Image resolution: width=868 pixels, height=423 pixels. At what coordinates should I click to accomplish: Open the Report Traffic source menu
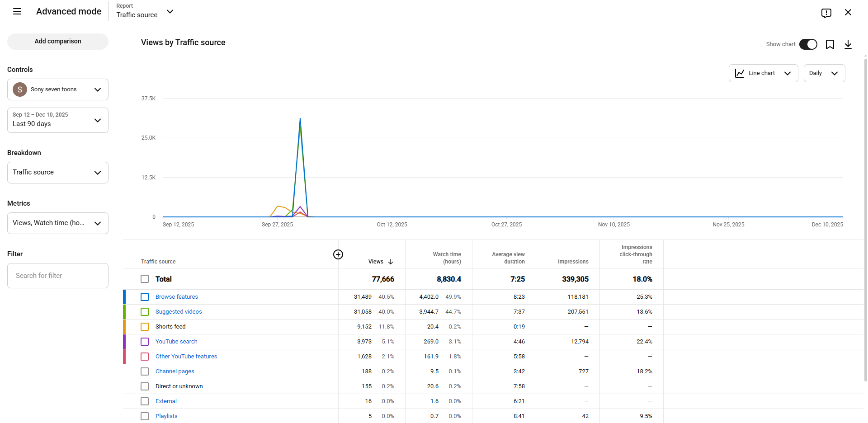click(x=145, y=12)
